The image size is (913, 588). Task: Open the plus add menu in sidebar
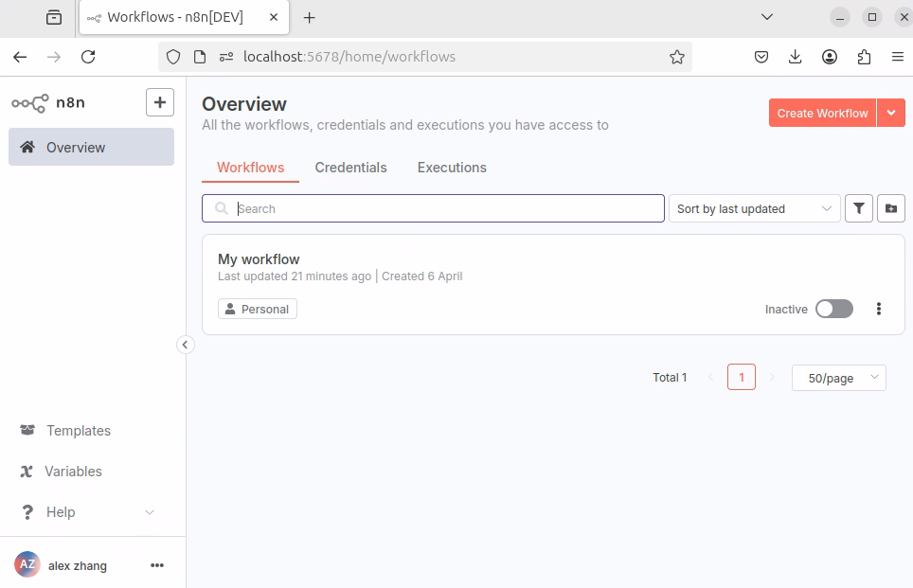pyautogui.click(x=159, y=102)
